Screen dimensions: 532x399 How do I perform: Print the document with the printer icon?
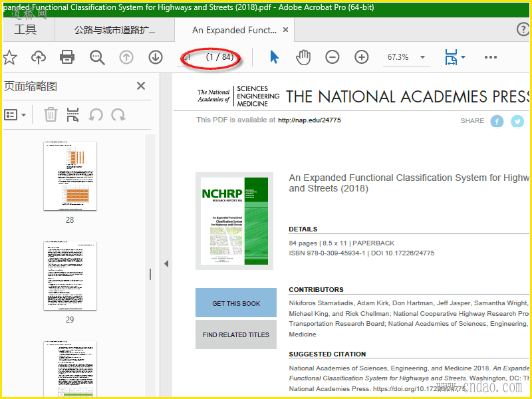pyautogui.click(x=67, y=57)
